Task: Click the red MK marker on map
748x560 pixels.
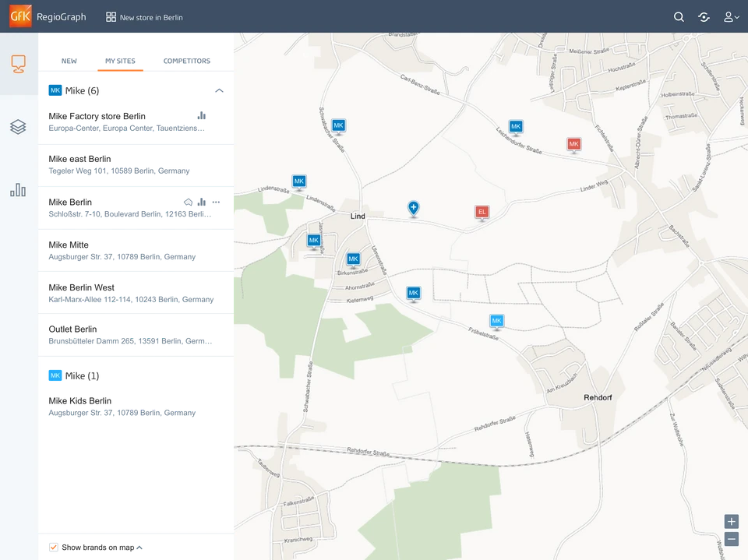Action: tap(574, 145)
